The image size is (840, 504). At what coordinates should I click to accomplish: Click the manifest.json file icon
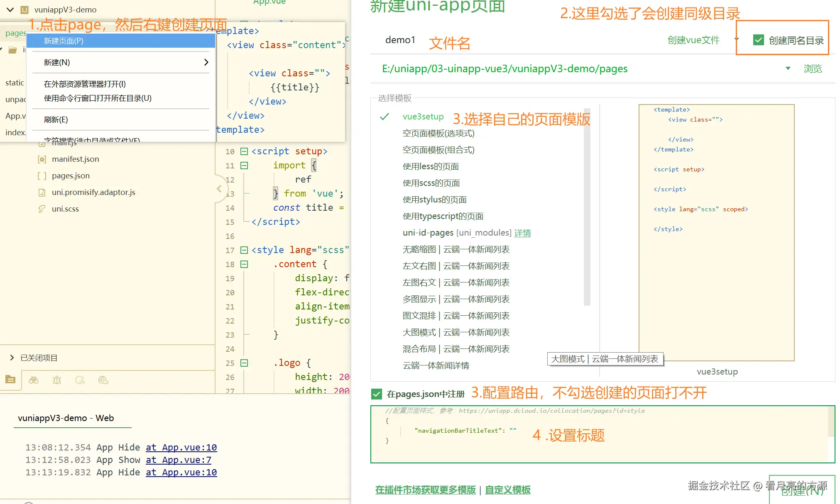42,159
